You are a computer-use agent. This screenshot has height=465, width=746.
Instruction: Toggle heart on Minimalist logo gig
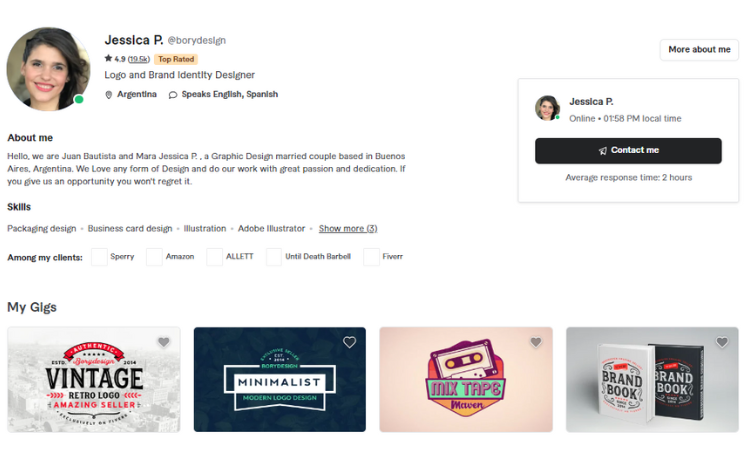pyautogui.click(x=350, y=342)
